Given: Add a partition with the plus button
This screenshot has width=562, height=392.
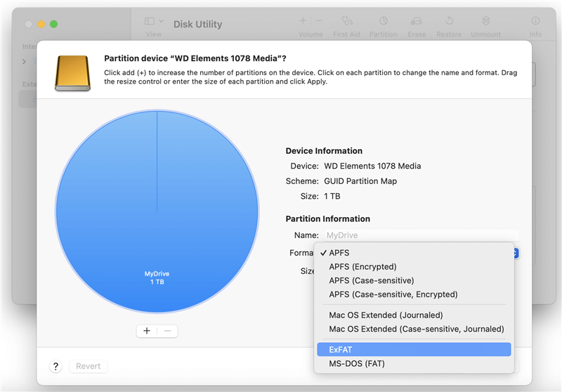Looking at the screenshot, I should tap(147, 331).
